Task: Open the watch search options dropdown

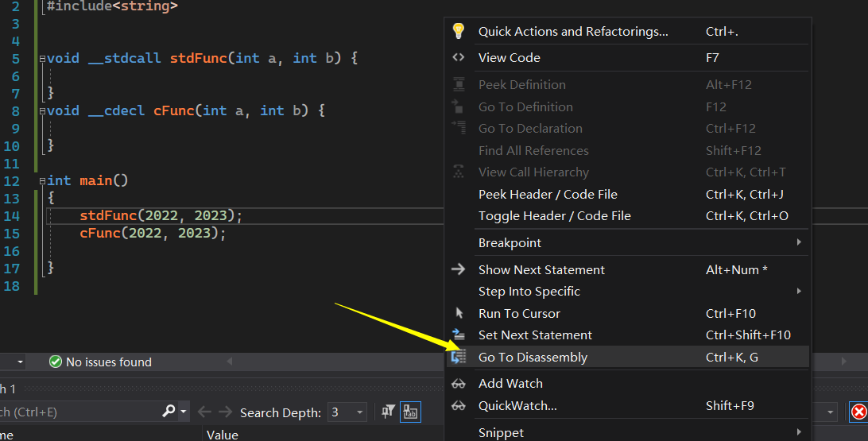Action: (x=184, y=412)
